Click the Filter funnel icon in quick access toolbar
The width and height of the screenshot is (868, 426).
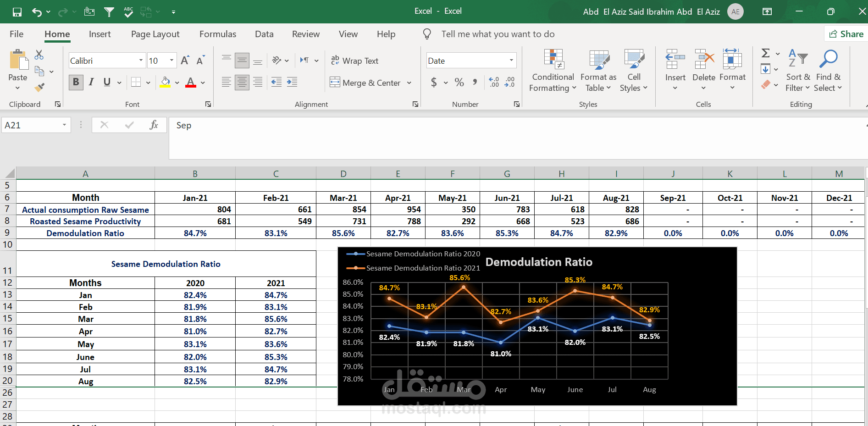(109, 12)
